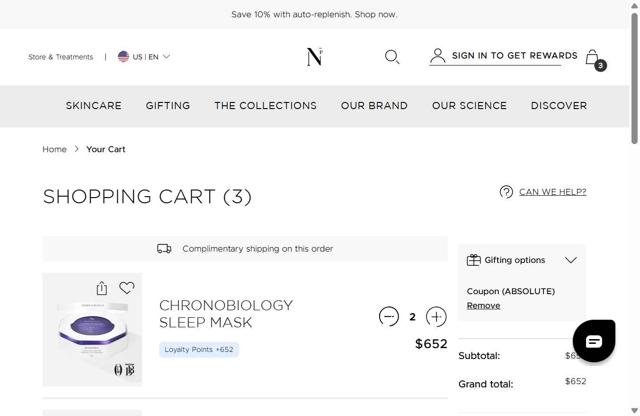Screen dimensions: 640x416
Task: Open the Skincare menu
Action: coord(94,106)
